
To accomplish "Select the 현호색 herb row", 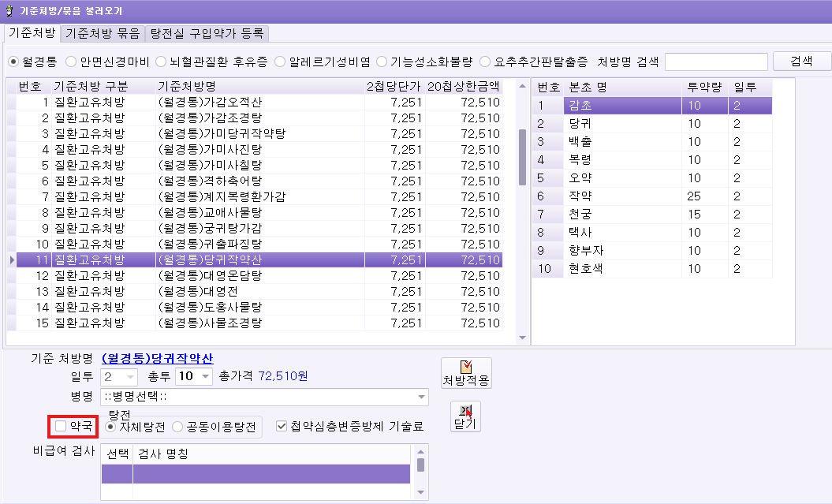I will [x=652, y=268].
